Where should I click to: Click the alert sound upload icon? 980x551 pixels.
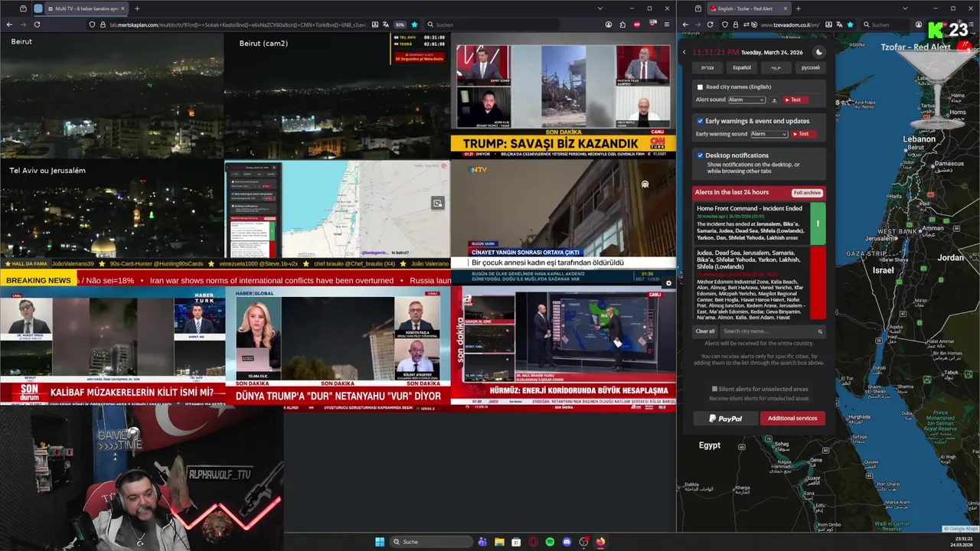(x=774, y=99)
